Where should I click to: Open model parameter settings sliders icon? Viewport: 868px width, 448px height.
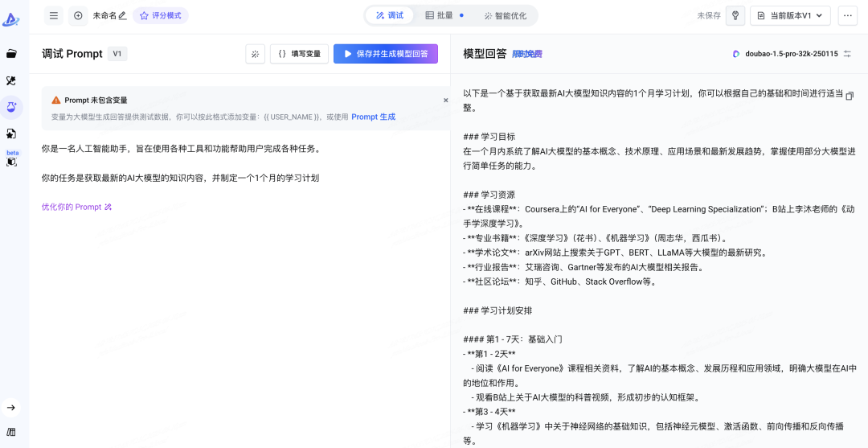[847, 54]
